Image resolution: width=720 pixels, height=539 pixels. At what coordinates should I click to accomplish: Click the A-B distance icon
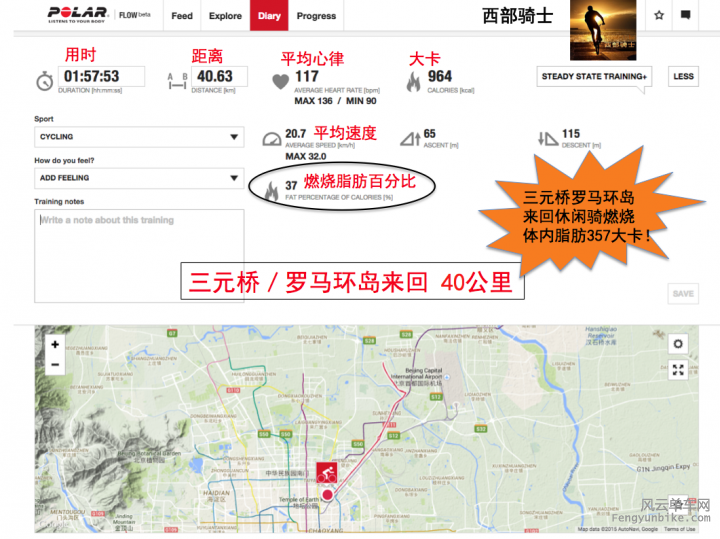click(177, 81)
